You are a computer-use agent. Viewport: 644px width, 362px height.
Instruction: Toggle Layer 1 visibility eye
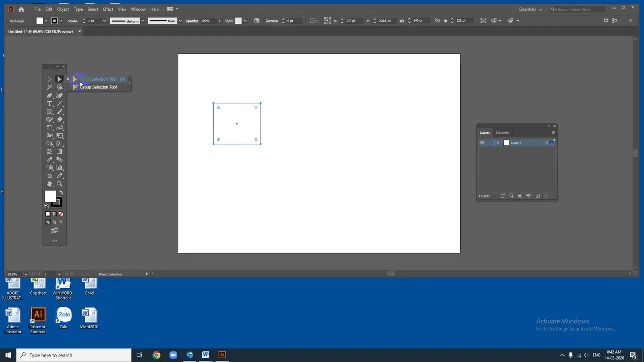coord(482,143)
